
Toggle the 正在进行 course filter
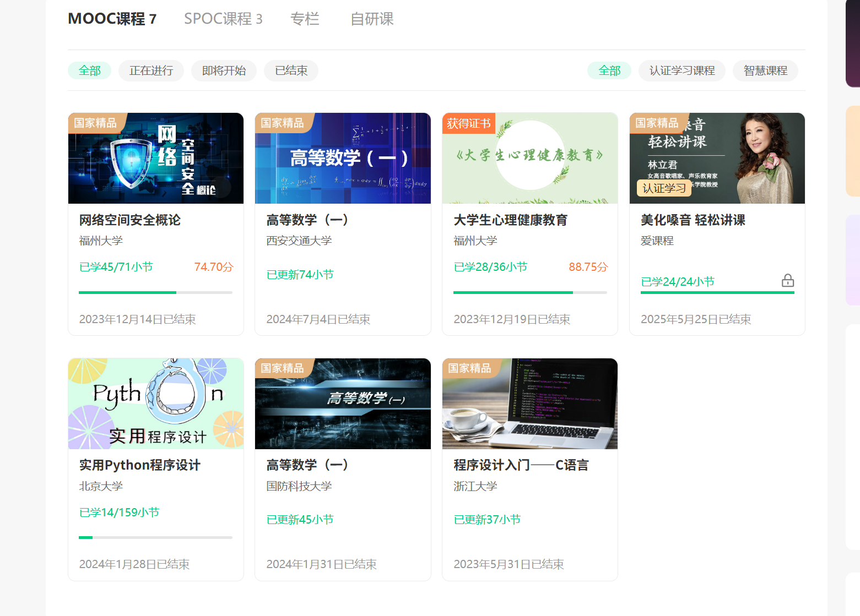point(151,70)
